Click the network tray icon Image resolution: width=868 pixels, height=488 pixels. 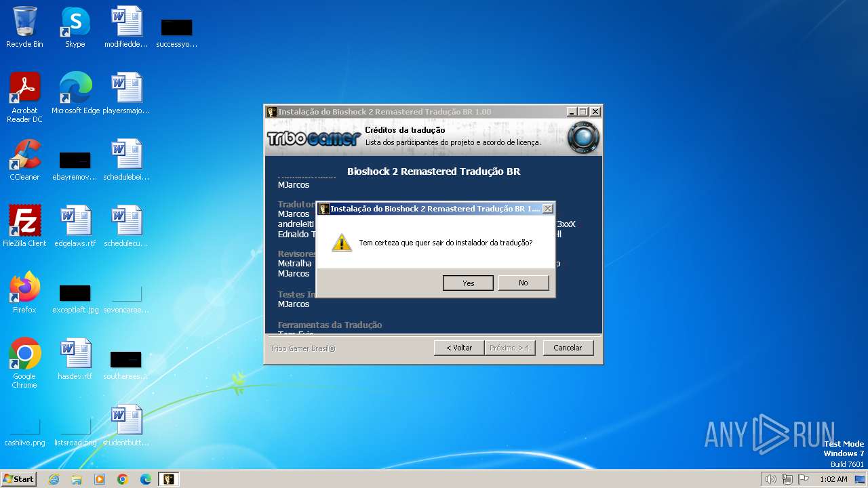coord(787,479)
